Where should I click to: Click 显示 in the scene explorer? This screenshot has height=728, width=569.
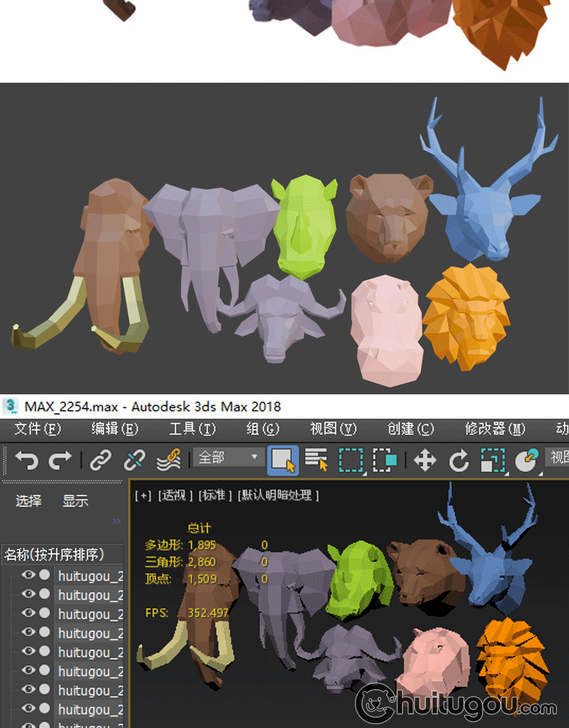[75, 500]
